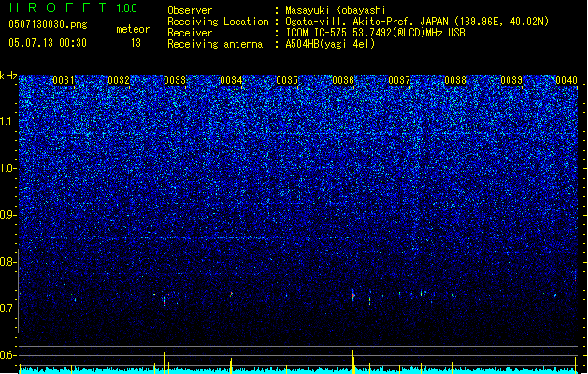Image resolution: width=588 pixels, height=374 pixels.
Task: Click the kHz axis unit label
Action: (x=8, y=76)
